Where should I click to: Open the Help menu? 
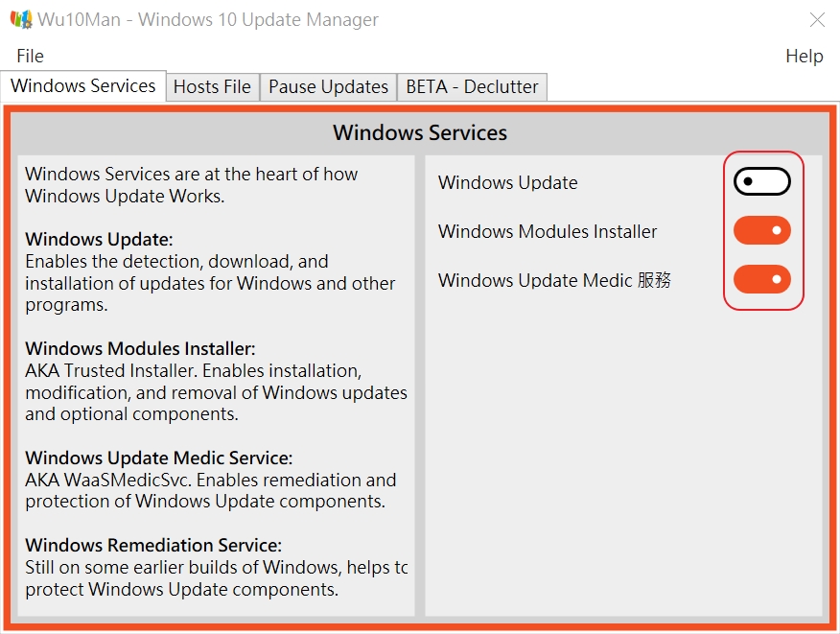(804, 56)
